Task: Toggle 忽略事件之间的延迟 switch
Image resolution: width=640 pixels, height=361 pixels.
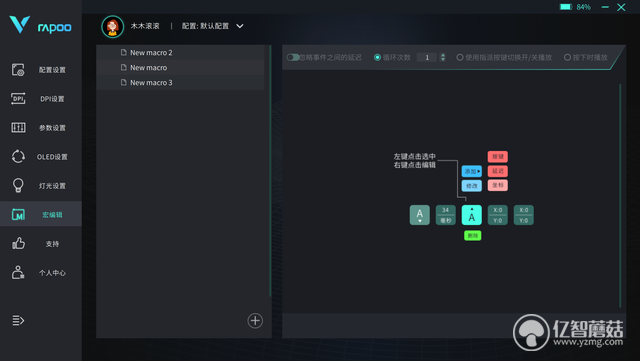Action: 293,57
